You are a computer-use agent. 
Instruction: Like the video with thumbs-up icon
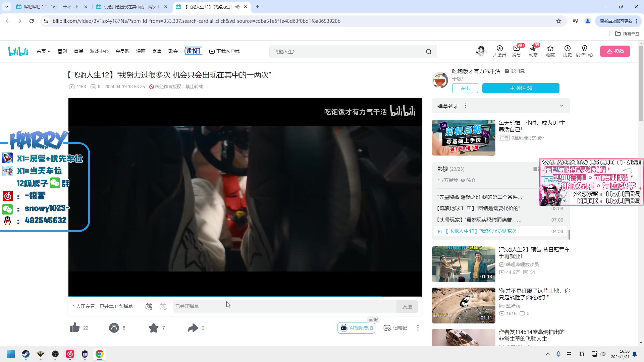point(74,327)
